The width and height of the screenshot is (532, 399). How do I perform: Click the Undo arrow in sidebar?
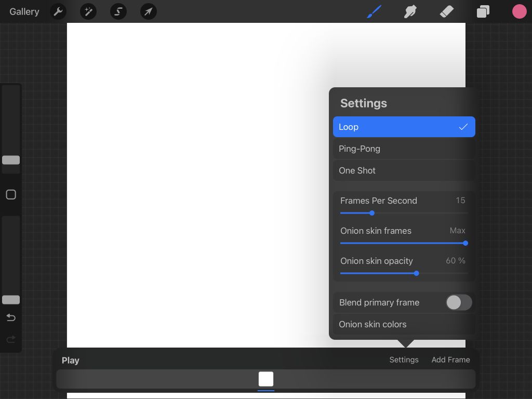click(x=11, y=318)
